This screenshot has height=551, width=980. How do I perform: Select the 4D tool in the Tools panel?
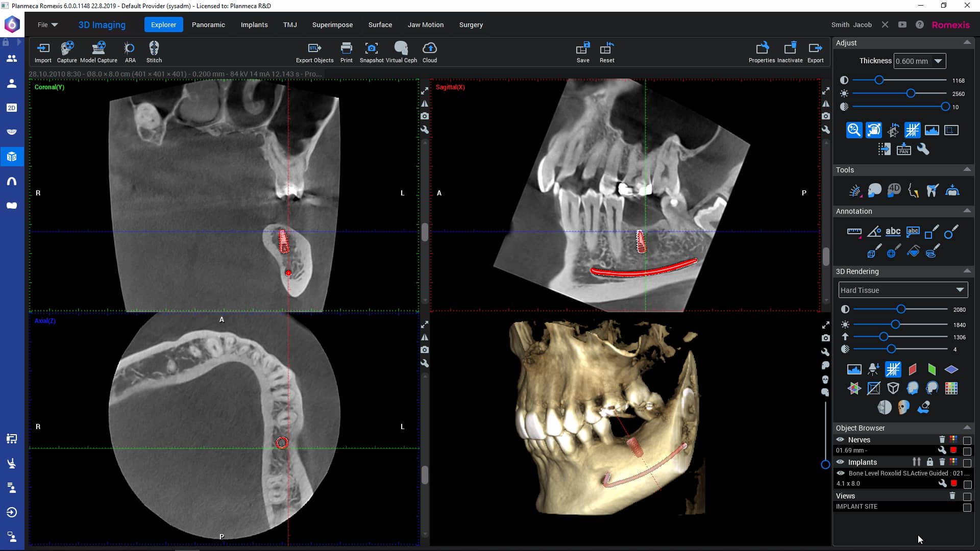point(893,189)
